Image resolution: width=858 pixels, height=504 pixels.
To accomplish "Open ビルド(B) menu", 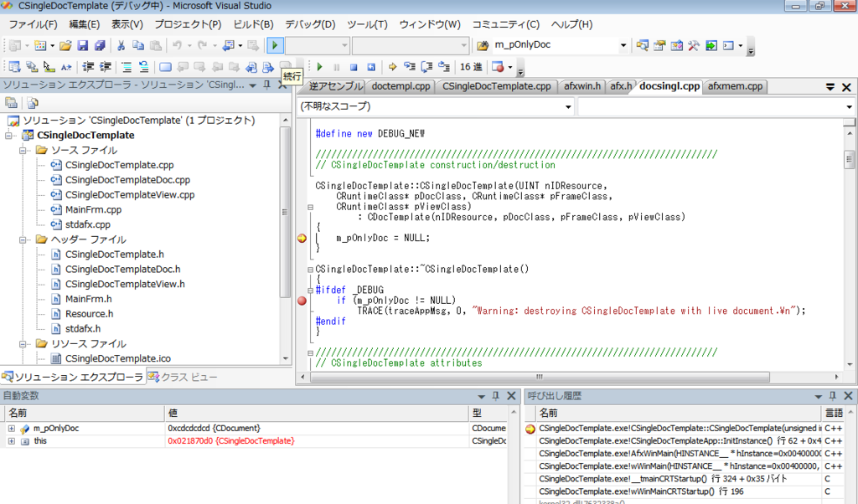I will click(x=253, y=24).
